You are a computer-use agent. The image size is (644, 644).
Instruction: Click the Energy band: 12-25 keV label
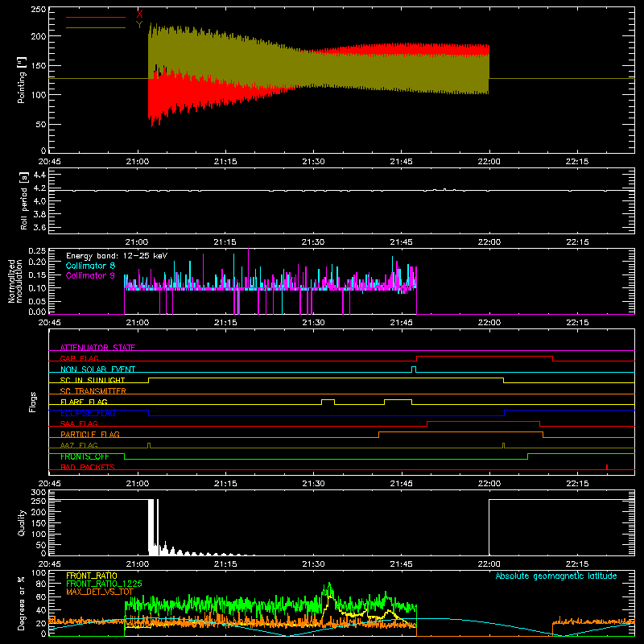point(117,256)
